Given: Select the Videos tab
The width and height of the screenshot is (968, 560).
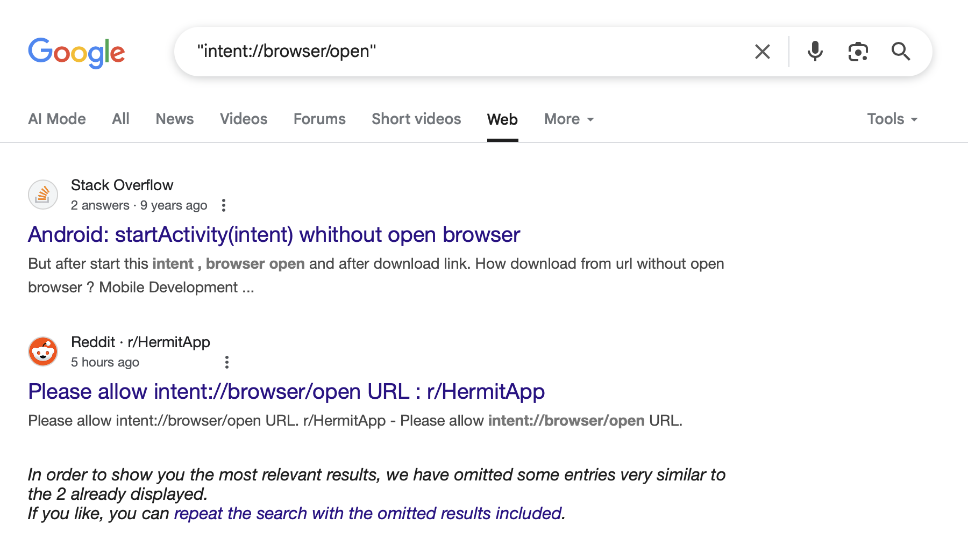Looking at the screenshot, I should [x=244, y=119].
